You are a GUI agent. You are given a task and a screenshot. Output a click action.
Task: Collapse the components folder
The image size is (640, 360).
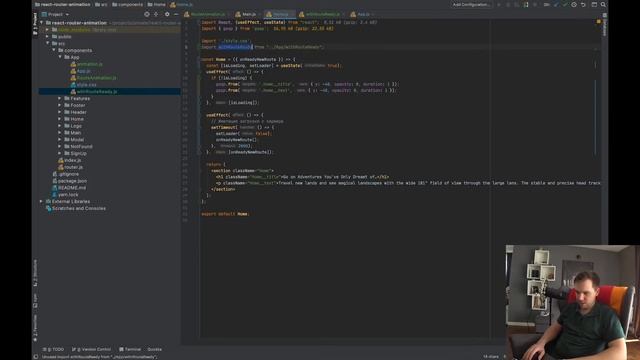(x=53, y=50)
